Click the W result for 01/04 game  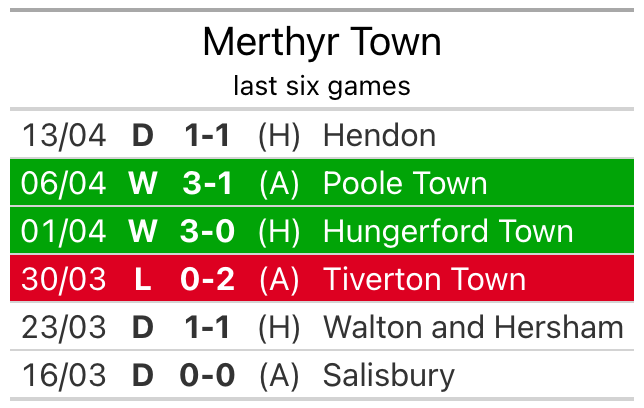pos(142,232)
